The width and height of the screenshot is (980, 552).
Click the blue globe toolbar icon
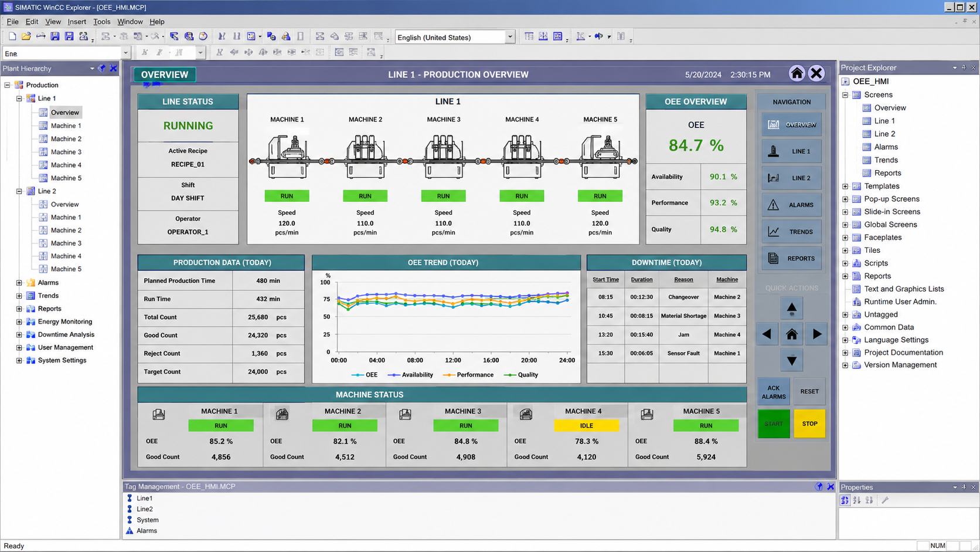tap(189, 36)
